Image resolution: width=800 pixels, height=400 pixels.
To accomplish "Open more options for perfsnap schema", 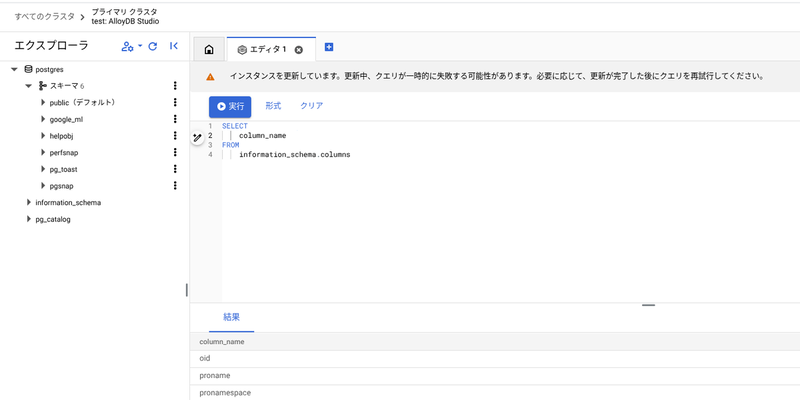I will tap(175, 152).
